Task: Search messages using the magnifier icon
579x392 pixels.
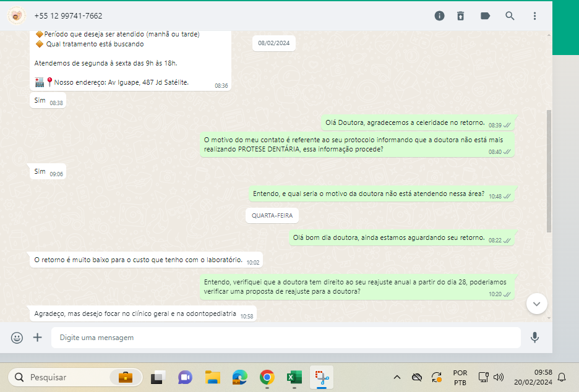Action: [x=510, y=16]
